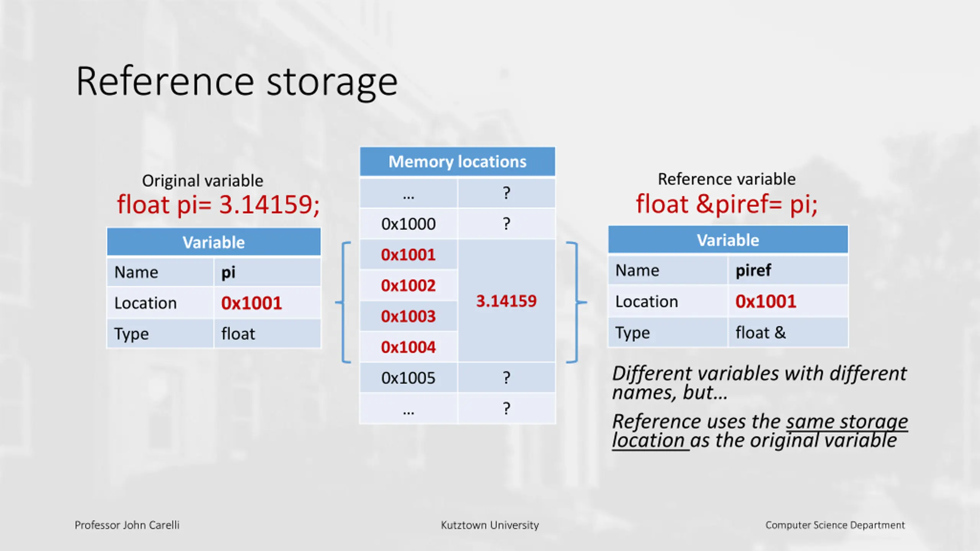Screen dimensions: 980x551
Task: Select the "Original variable" caption
Action: point(203,181)
